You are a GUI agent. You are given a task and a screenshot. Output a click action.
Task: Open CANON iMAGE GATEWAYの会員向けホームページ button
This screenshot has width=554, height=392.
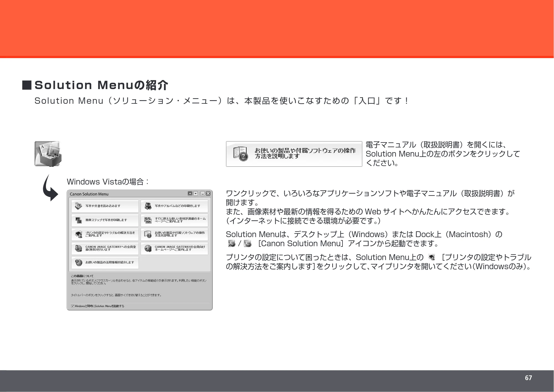(x=174, y=248)
